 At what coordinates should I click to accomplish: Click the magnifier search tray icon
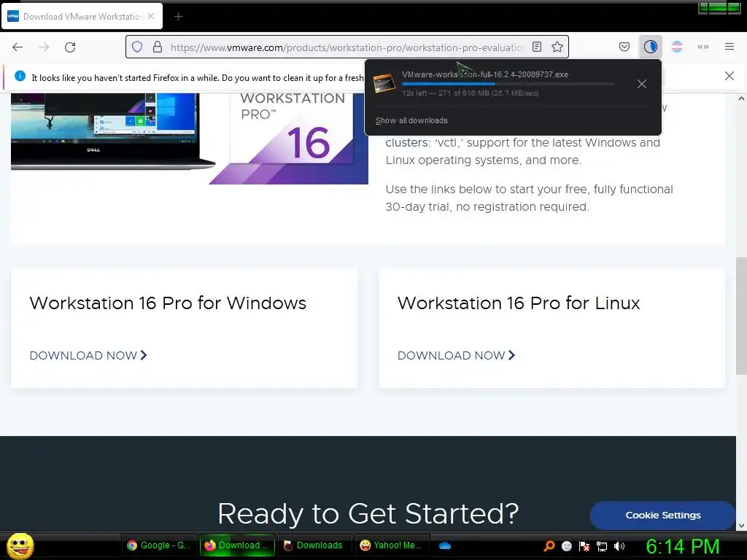coord(549,545)
